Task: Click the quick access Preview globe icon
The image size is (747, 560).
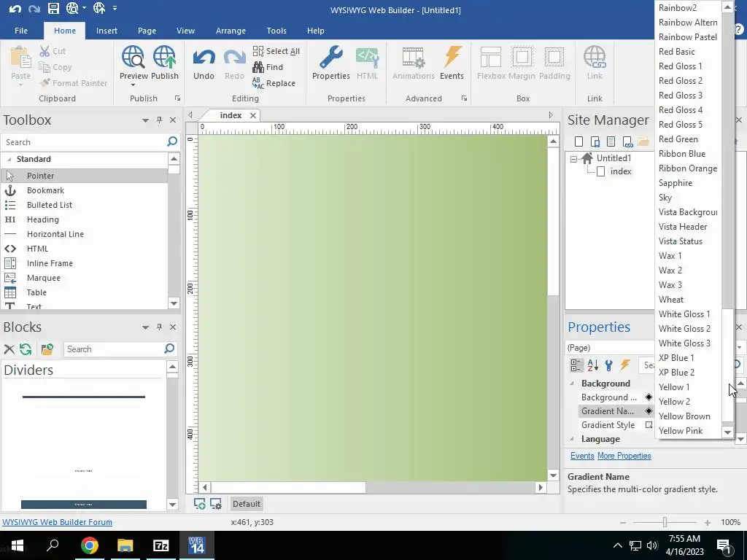Action: coord(72,8)
